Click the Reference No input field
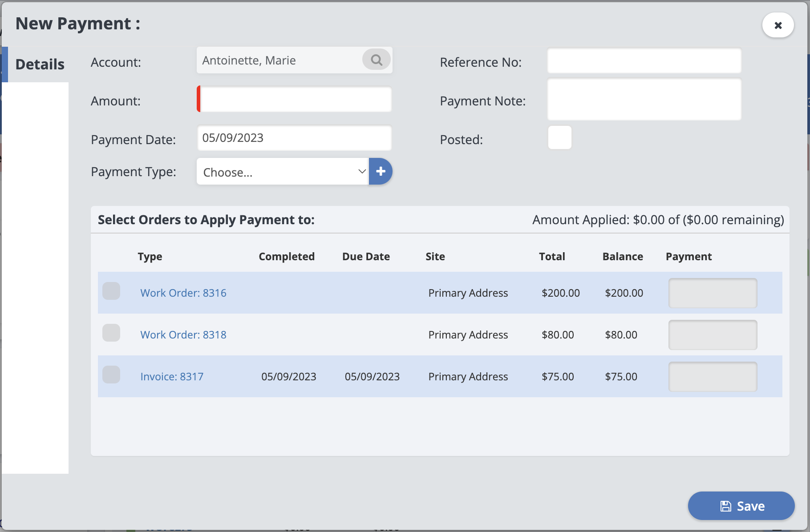 point(644,61)
